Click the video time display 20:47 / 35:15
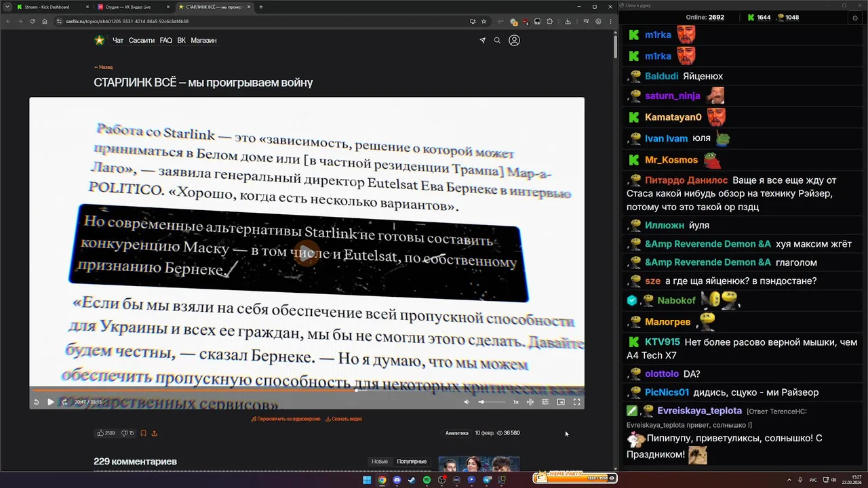 (x=87, y=402)
